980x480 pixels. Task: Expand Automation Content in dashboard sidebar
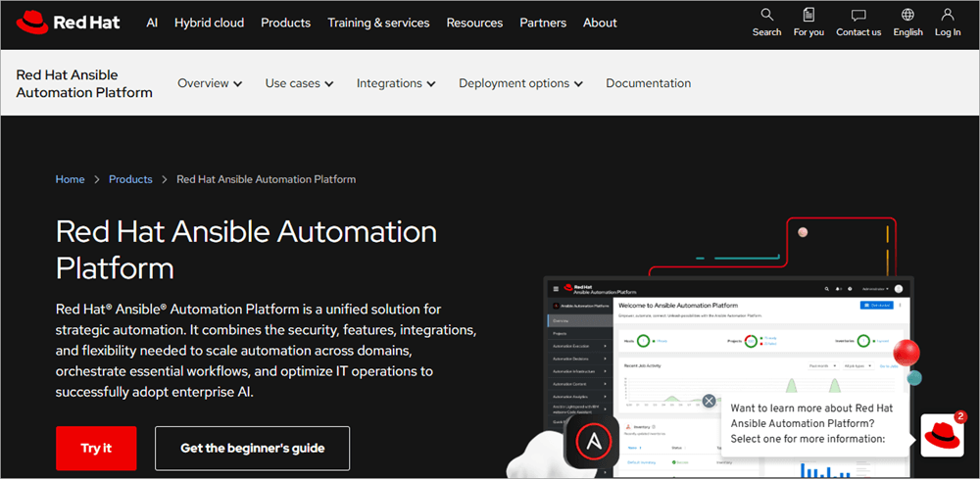[x=580, y=384]
